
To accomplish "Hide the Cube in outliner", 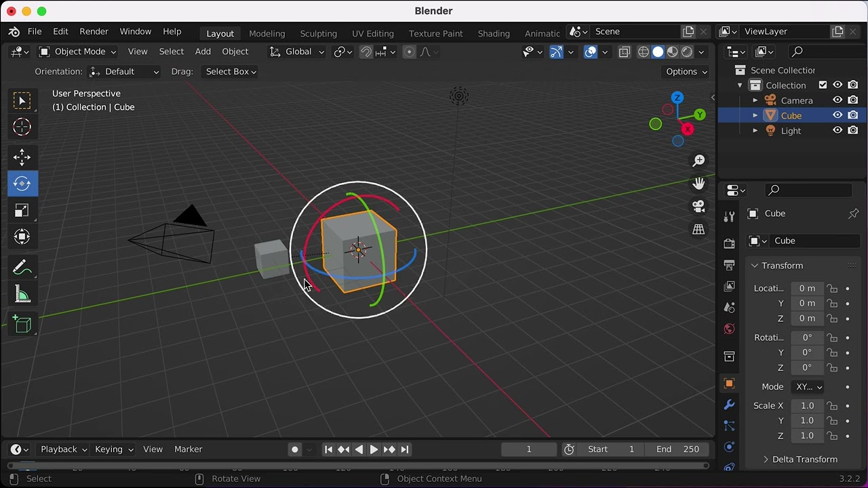I will (x=838, y=115).
